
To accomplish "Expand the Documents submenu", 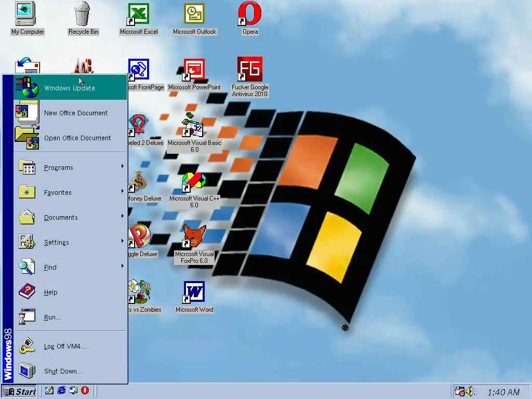I will tap(70, 217).
